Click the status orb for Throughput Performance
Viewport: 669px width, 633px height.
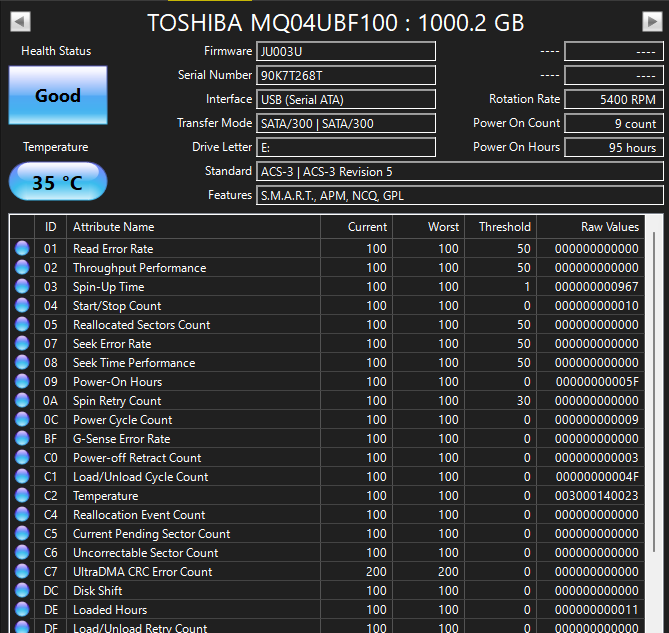point(22,267)
